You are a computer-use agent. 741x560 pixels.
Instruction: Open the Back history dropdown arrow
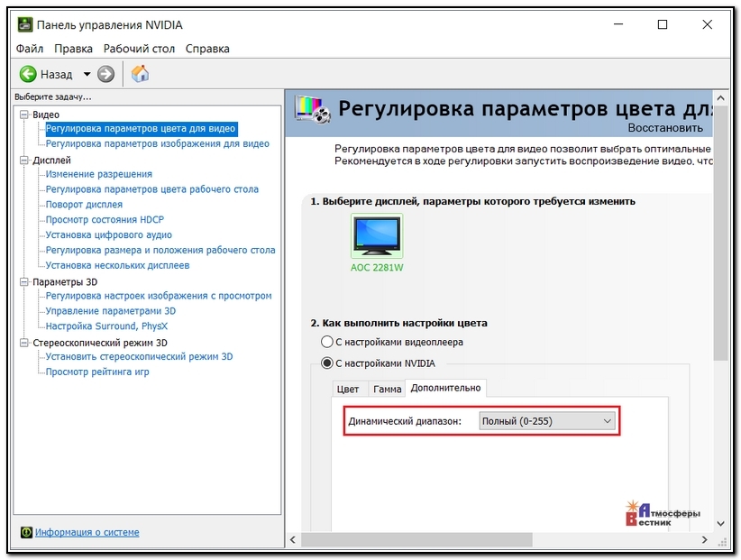coord(87,74)
